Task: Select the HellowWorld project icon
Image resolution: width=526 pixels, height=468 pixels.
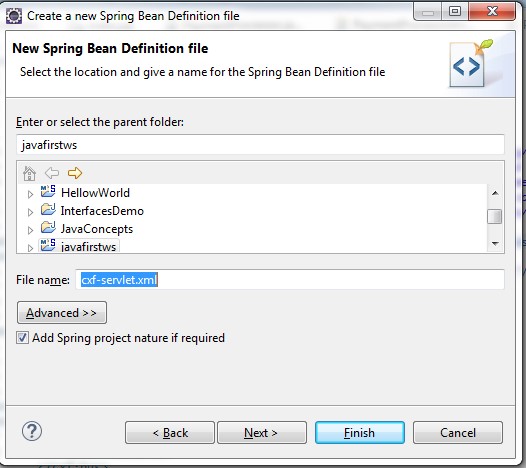Action: 48,192
